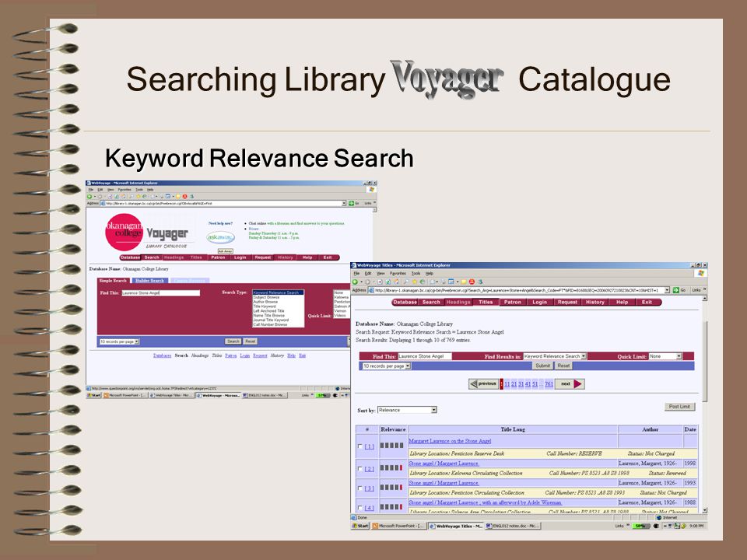747x560 pixels.
Task: Open 10 records per page dropdown in left window
Action: [x=119, y=341]
